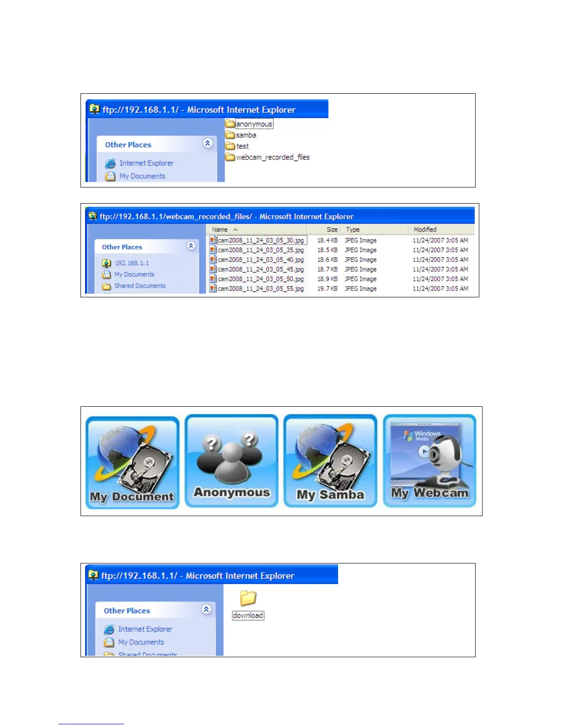Sort by the Type column header
The height and width of the screenshot is (728, 563).
coord(374,229)
